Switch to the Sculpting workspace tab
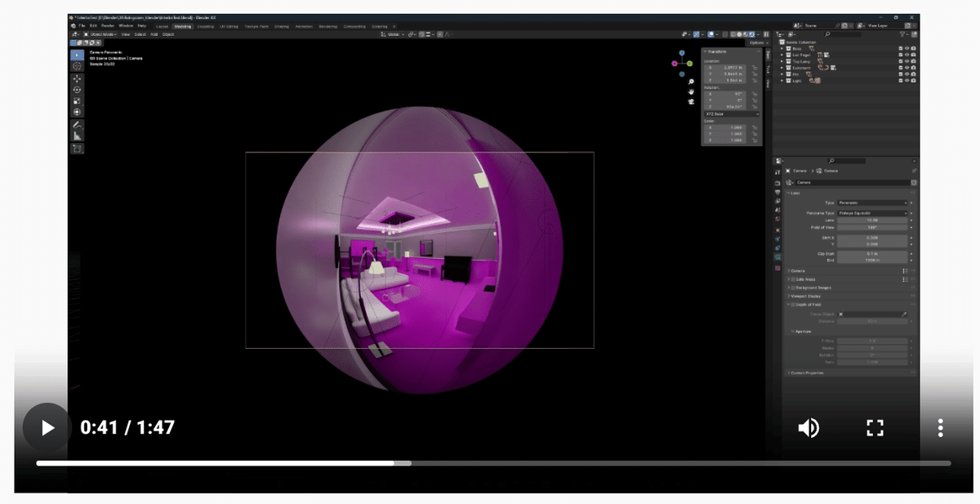The width and height of the screenshot is (980, 504). click(x=205, y=25)
